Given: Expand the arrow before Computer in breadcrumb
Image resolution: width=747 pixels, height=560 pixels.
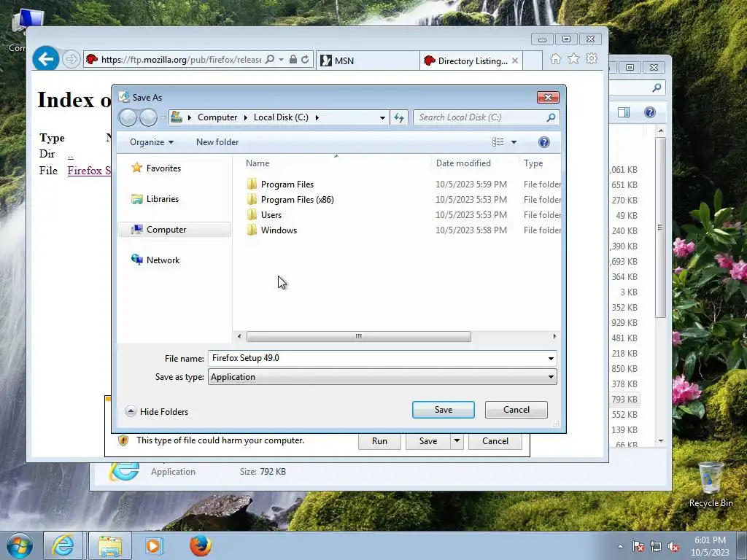Looking at the screenshot, I should (x=190, y=117).
